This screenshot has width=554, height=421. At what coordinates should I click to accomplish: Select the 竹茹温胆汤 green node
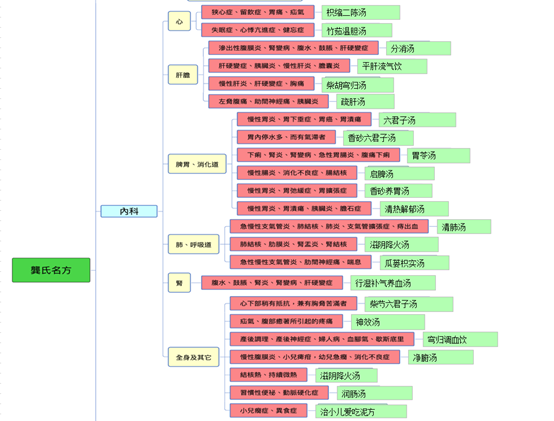pyautogui.click(x=357, y=30)
